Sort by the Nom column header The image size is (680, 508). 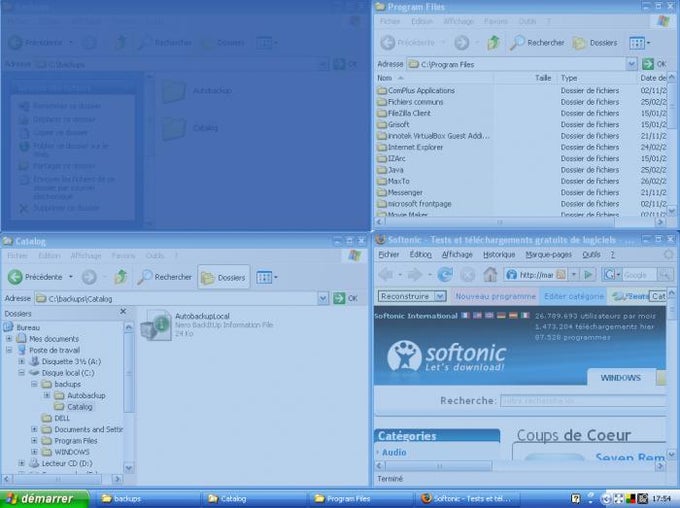point(433,78)
